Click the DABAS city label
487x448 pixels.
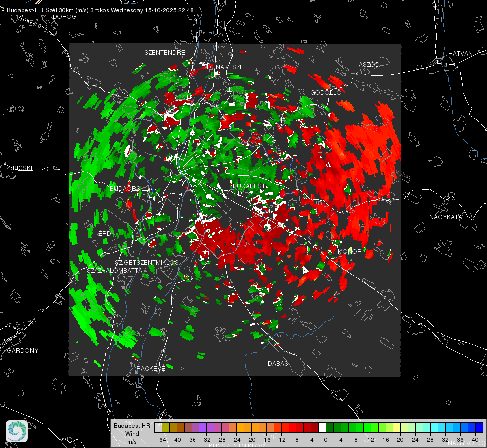click(278, 363)
